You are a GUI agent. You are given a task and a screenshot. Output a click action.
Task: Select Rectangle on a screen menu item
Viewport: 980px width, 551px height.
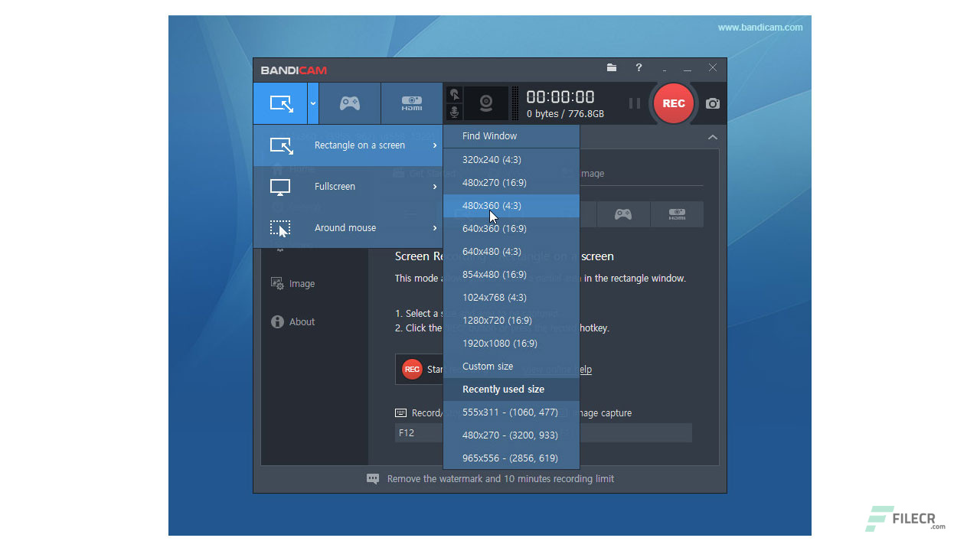click(x=348, y=145)
